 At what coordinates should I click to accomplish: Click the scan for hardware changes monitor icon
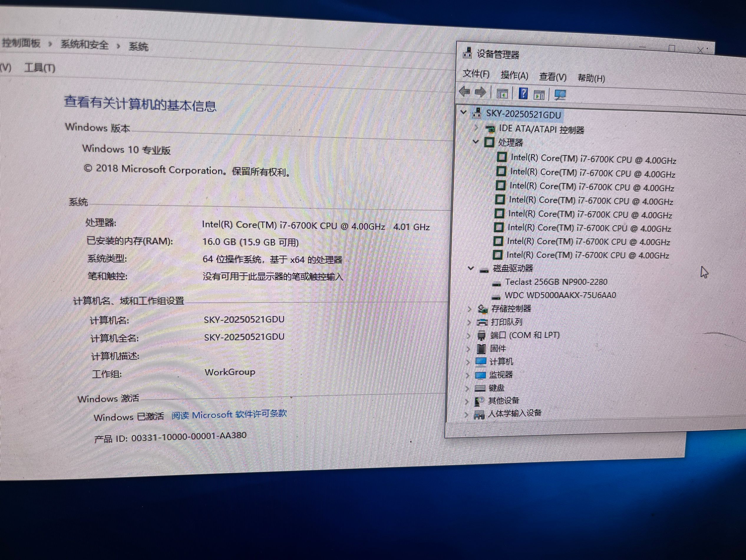point(560,95)
